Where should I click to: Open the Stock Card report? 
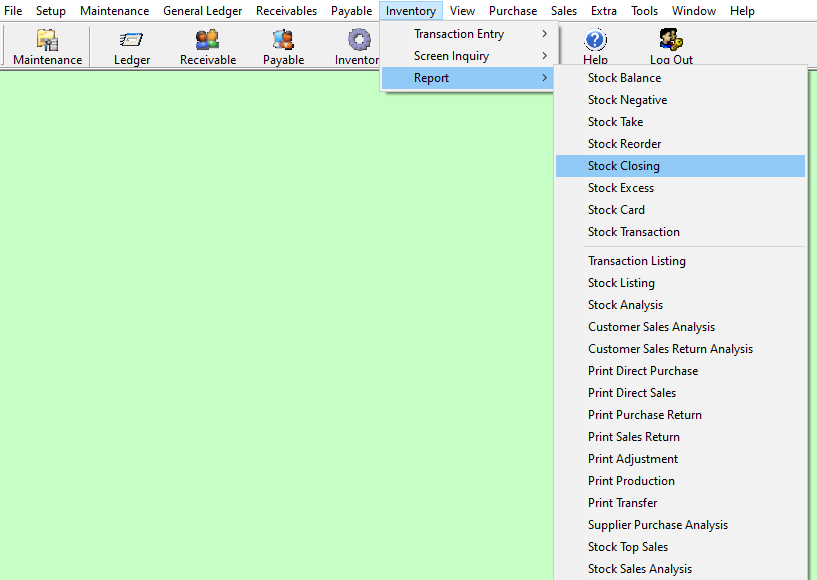coord(680,209)
